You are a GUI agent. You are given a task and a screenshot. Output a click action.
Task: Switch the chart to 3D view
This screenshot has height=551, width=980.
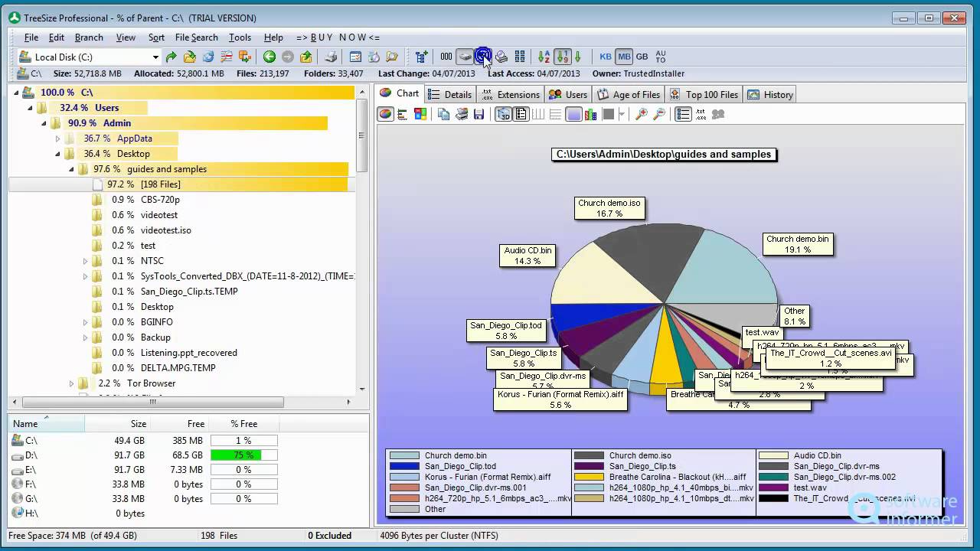504,113
